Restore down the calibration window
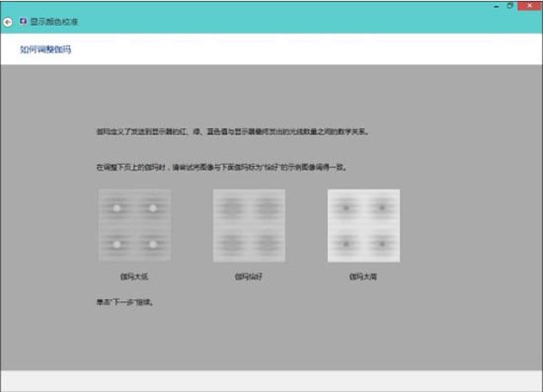 (510, 6)
